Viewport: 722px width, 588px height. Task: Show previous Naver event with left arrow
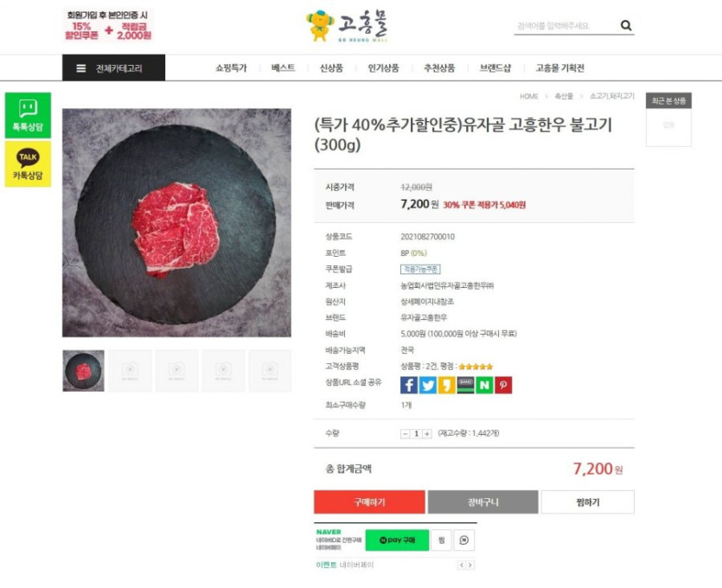462,565
